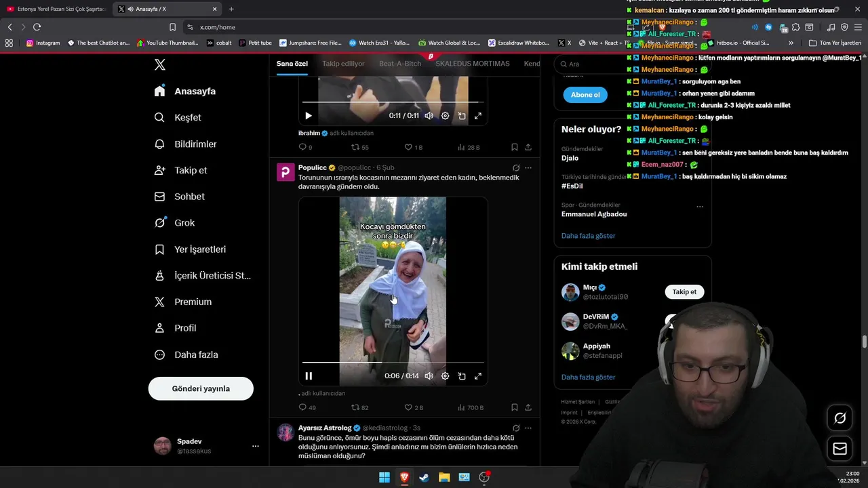Open floating messages envelope button

[x=840, y=449]
